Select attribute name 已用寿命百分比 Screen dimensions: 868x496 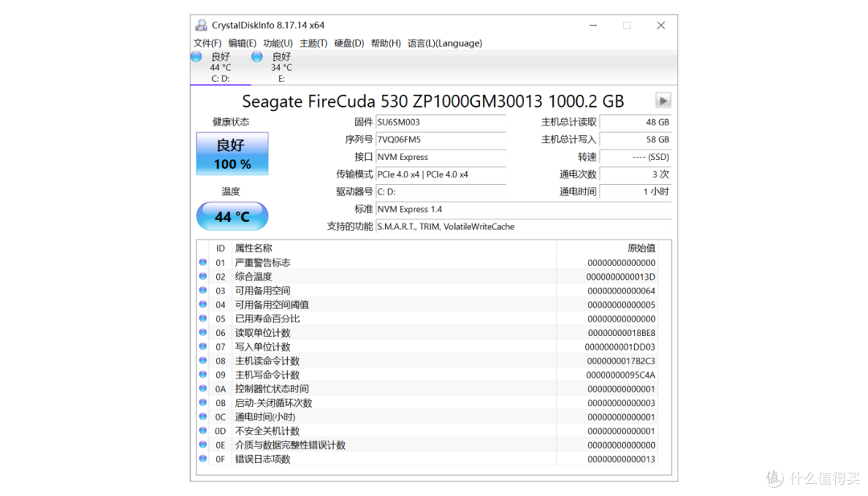(268, 319)
